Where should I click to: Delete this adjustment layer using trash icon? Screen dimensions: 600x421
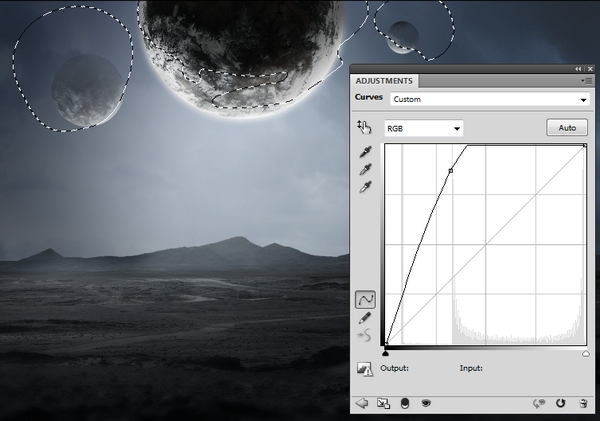pyautogui.click(x=582, y=403)
